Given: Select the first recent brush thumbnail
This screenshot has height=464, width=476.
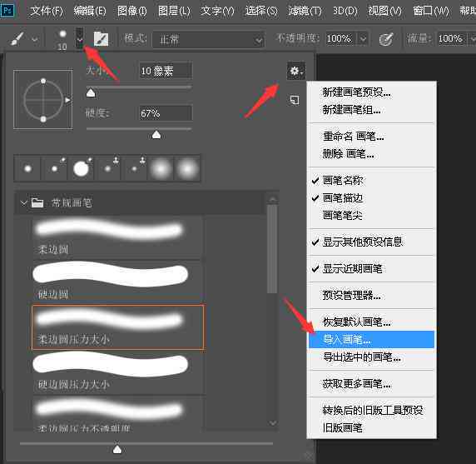Looking at the screenshot, I should pos(27,168).
